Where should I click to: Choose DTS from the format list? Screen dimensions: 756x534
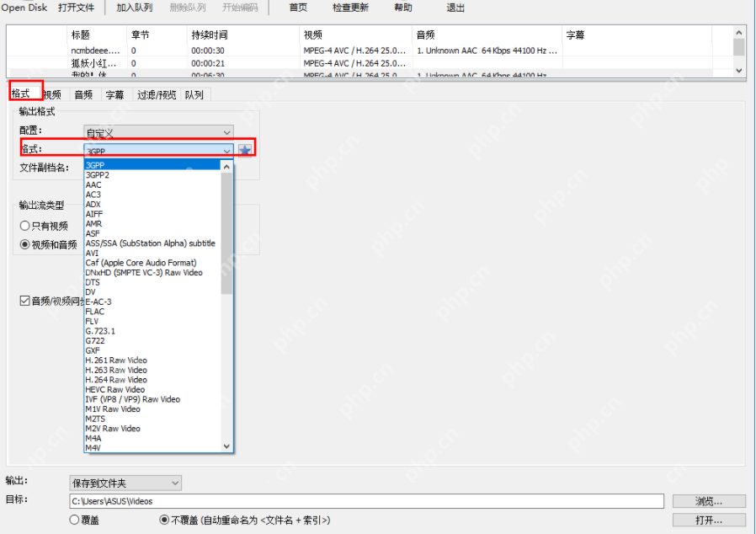coord(152,282)
